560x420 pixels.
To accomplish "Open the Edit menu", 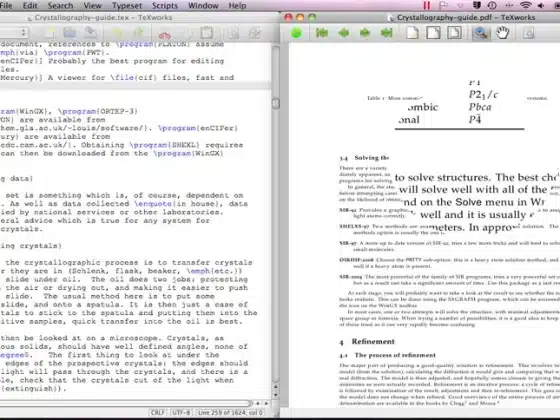I will tap(30, 6).
